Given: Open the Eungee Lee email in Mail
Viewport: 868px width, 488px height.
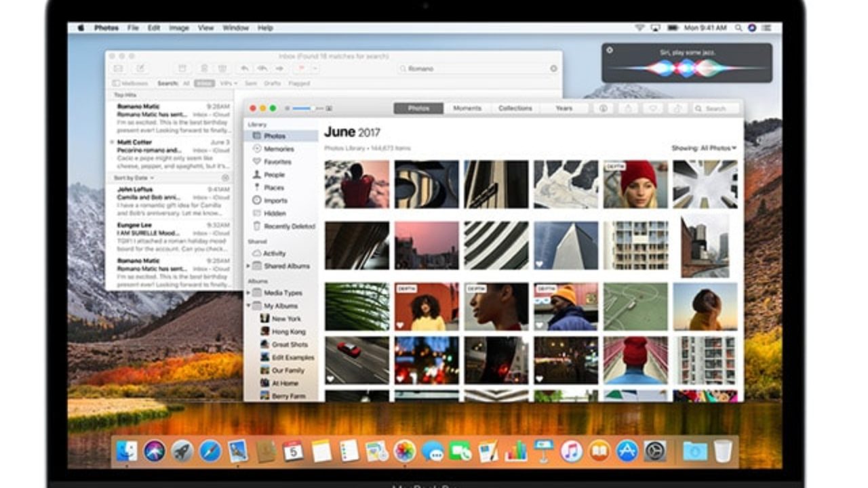Looking at the screenshot, I should pos(170,237).
